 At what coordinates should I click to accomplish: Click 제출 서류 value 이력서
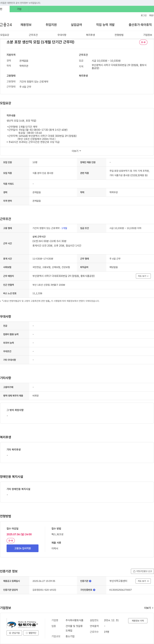55,548
